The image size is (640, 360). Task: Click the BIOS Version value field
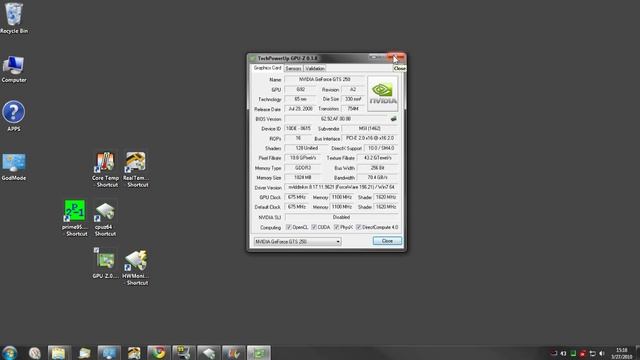pos(336,119)
